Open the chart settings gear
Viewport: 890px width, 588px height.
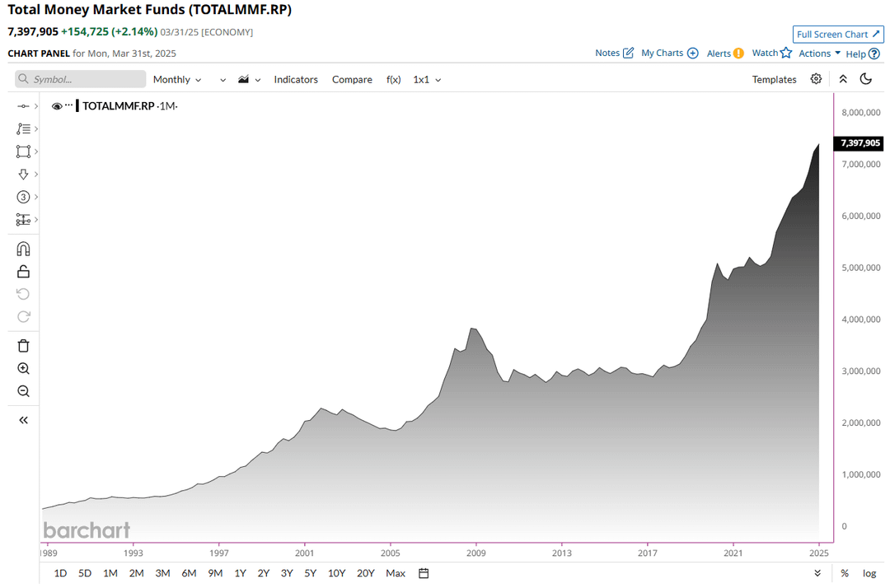tap(816, 78)
